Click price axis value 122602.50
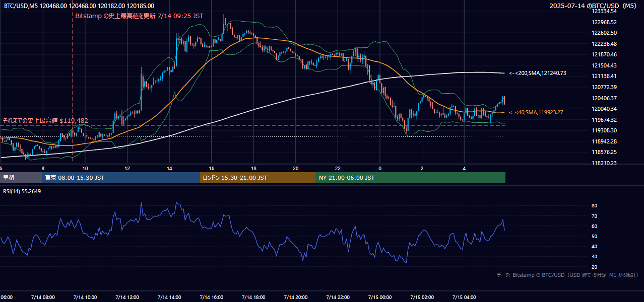 [605, 33]
